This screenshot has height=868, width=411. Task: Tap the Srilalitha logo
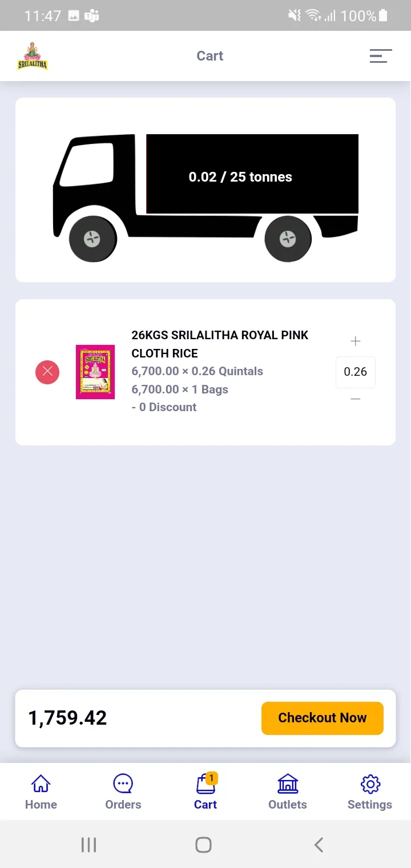pos(33,56)
